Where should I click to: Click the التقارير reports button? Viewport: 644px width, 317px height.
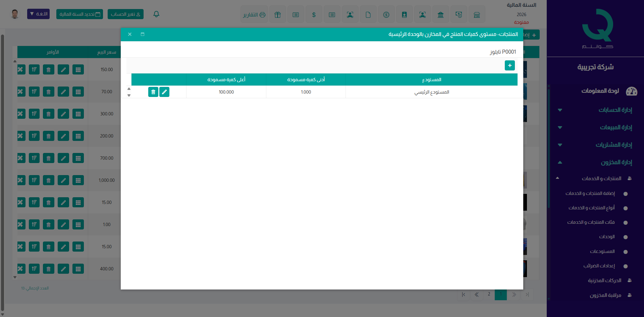coord(254,15)
